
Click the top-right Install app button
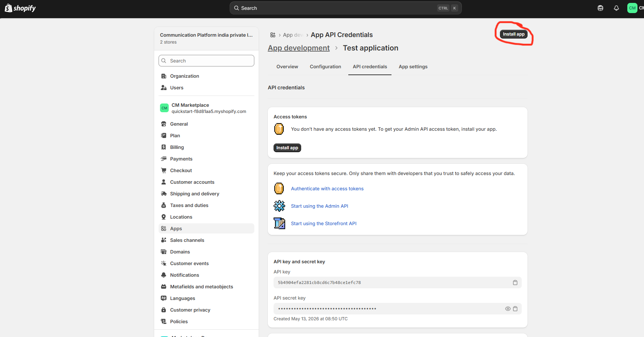coord(514,34)
